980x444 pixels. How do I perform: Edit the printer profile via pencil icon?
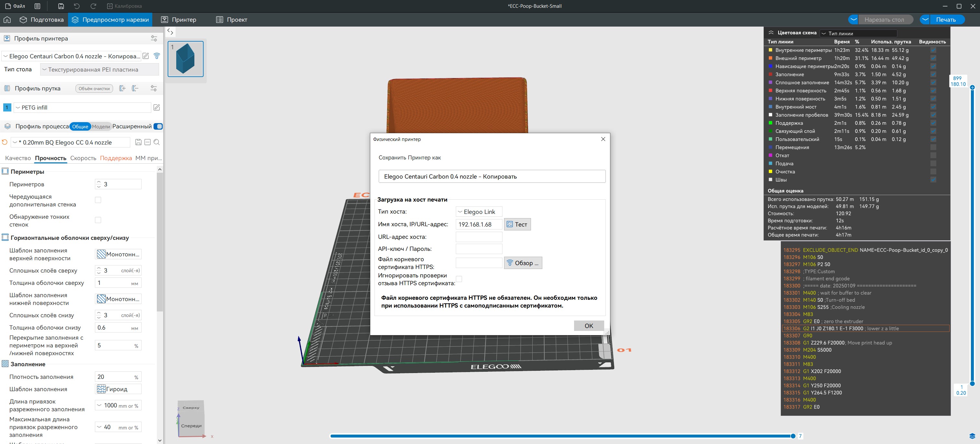146,56
